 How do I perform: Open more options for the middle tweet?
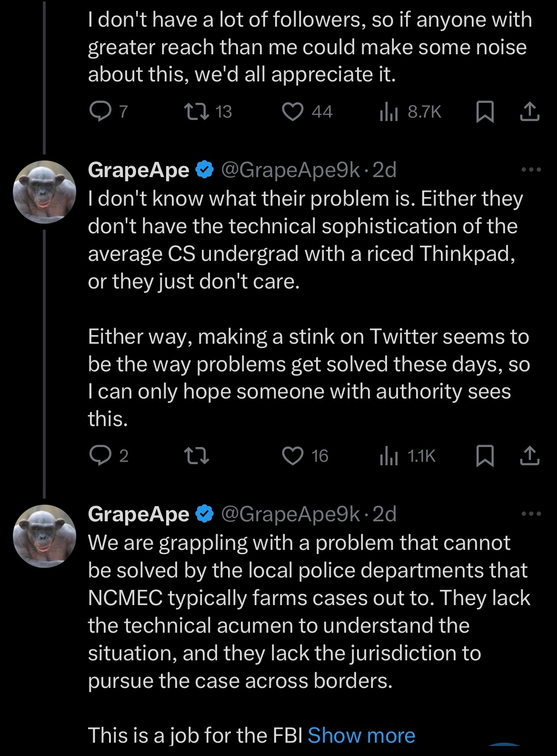coord(531,170)
